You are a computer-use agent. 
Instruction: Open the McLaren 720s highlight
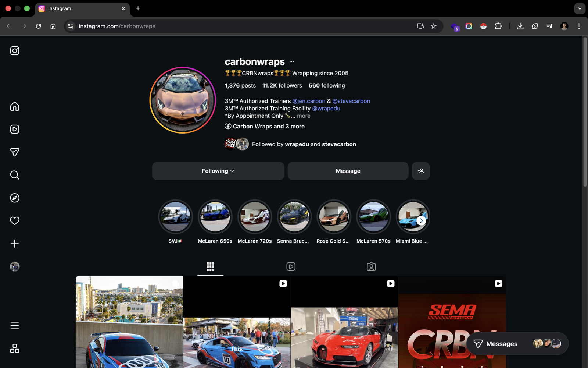click(255, 217)
